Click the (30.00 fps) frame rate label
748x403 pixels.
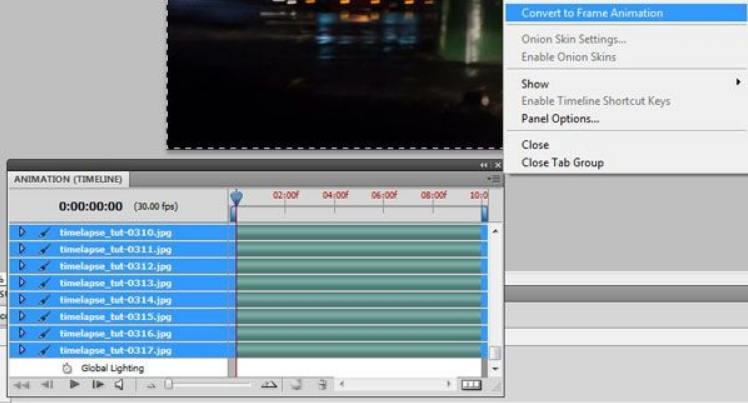click(156, 207)
